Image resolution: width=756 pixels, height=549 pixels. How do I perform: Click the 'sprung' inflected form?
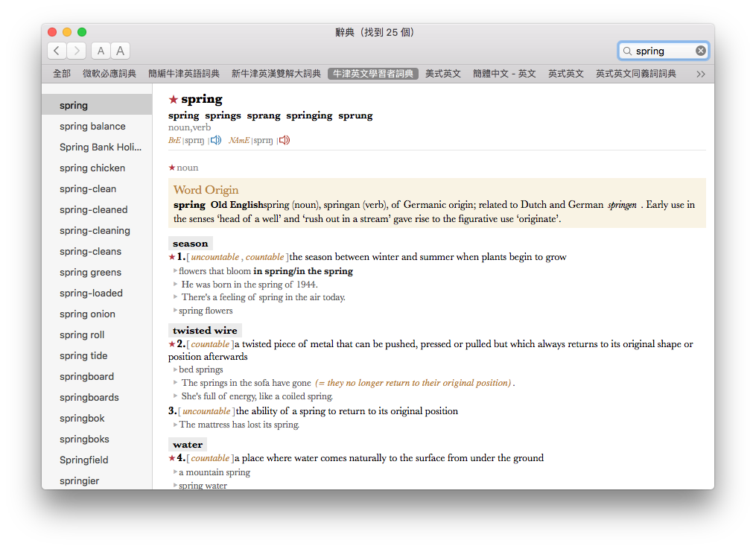(355, 115)
